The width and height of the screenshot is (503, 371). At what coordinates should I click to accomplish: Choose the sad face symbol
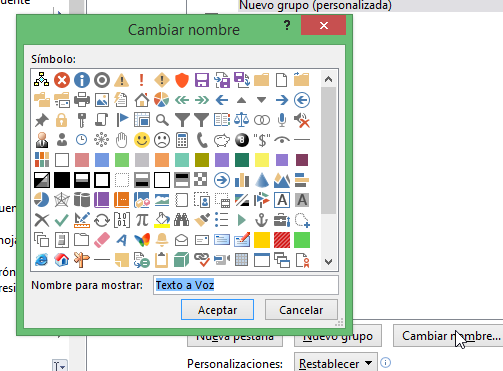tap(162, 140)
